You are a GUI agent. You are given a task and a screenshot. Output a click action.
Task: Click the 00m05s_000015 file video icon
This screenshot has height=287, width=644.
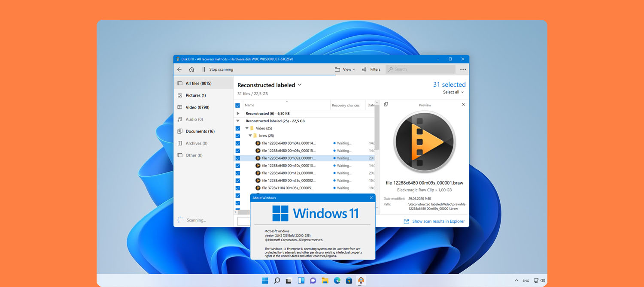pos(258,151)
